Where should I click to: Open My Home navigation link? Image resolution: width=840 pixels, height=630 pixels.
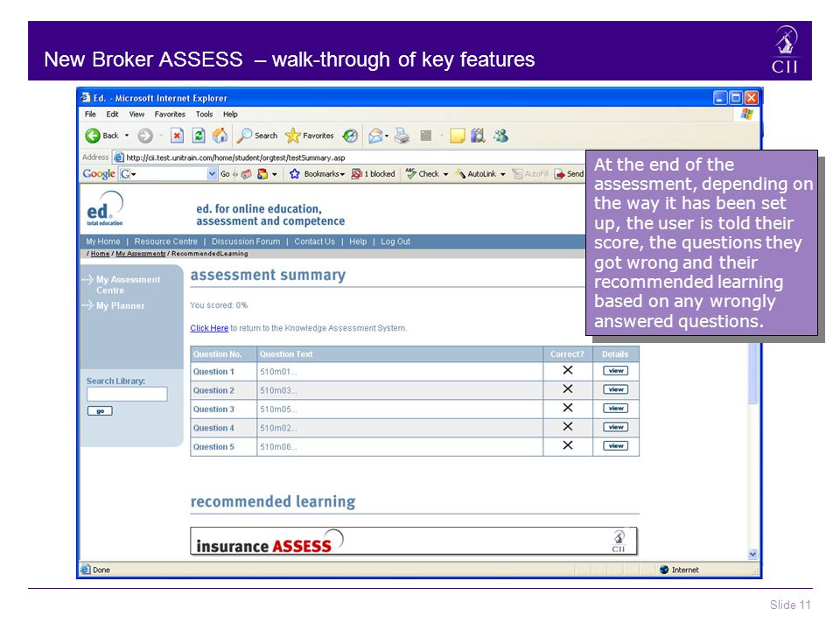point(103,241)
